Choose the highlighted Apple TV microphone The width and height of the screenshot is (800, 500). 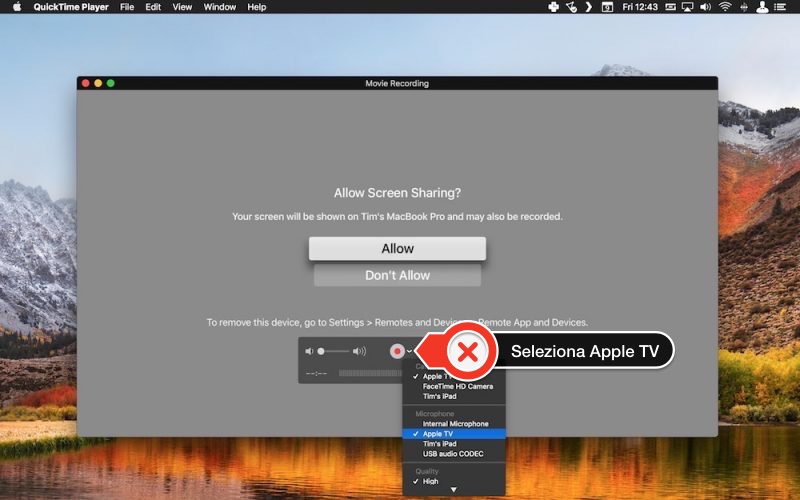tap(454, 434)
